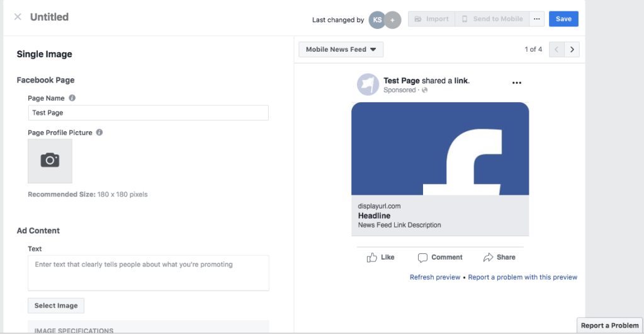The height and width of the screenshot is (334, 644).
Task: Click Share on the preview ad
Action: click(499, 258)
